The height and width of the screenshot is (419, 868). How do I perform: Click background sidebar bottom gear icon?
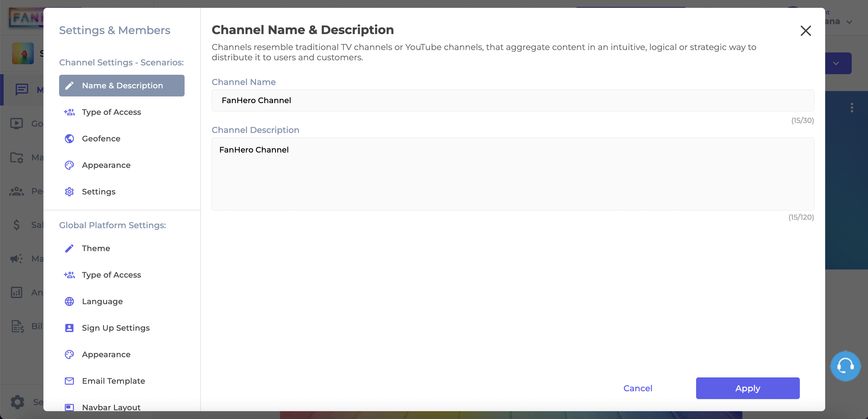[x=17, y=402]
